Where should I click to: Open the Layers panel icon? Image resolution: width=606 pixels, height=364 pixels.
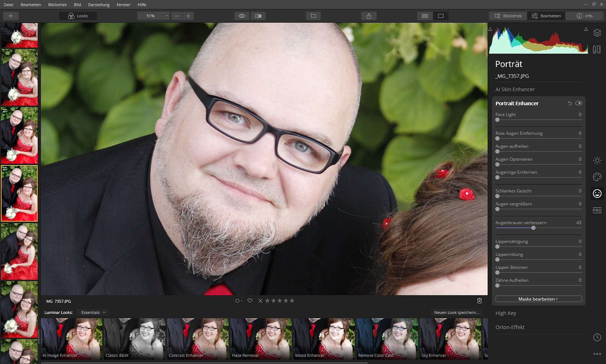pos(597,33)
